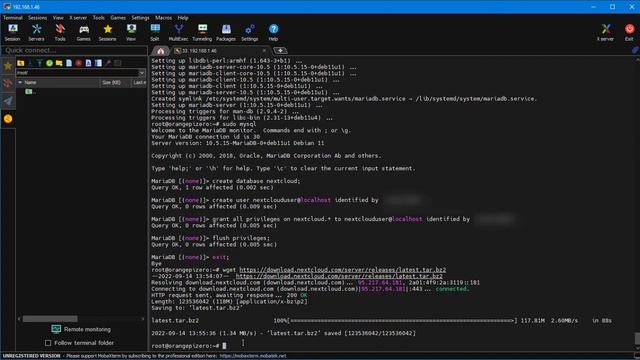This screenshot has height=360, width=640.
Task: Click the terminal vertical scrollbar thumb
Action: coord(637,339)
